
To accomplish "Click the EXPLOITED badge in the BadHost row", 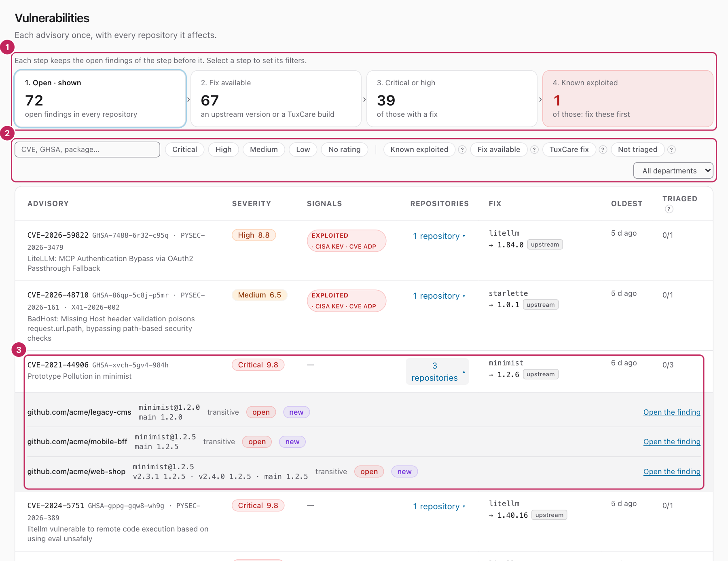I will (x=347, y=301).
